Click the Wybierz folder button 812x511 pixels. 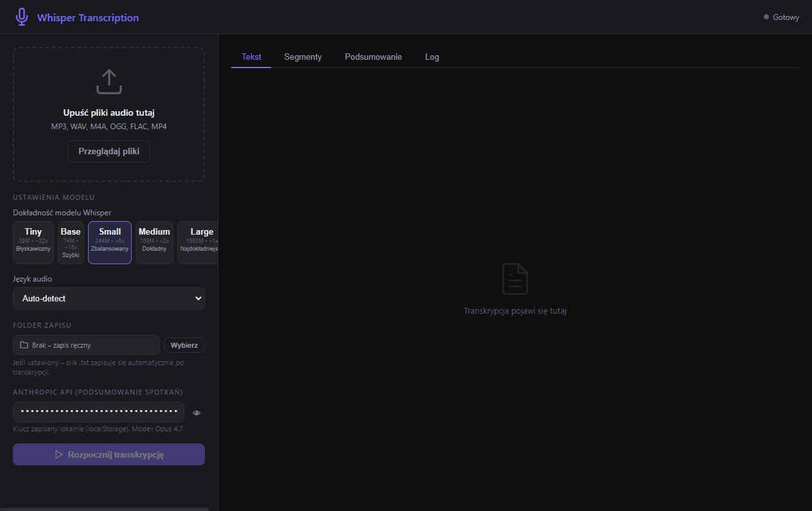click(184, 345)
